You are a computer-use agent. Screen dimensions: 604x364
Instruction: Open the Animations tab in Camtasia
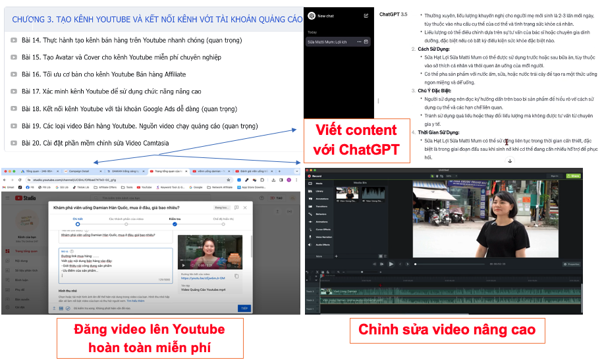pos(317,222)
